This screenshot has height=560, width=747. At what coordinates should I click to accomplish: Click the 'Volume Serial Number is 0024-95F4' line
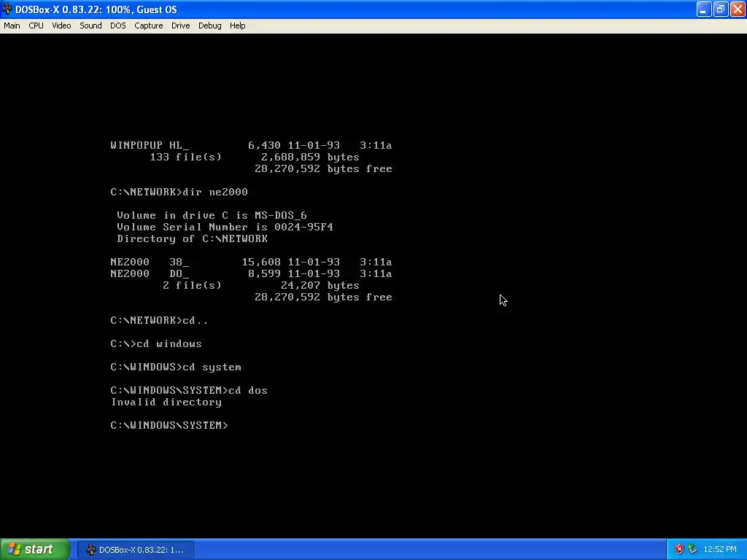pos(225,227)
